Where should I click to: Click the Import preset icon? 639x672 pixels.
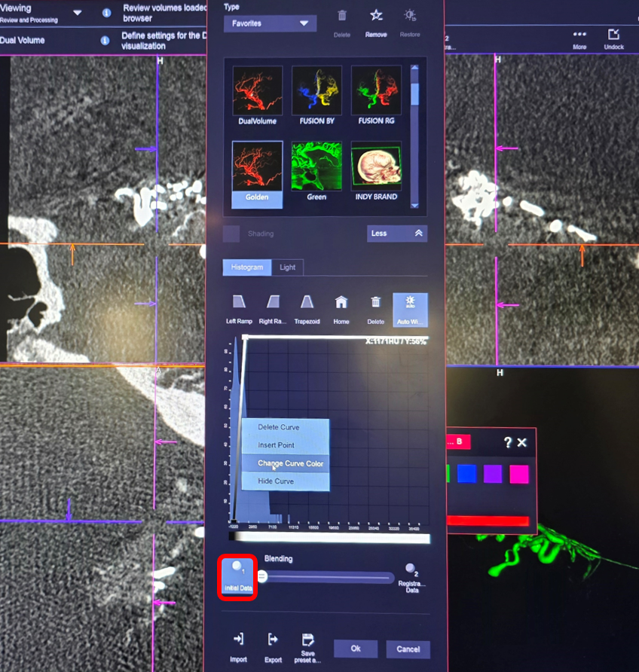[238, 640]
